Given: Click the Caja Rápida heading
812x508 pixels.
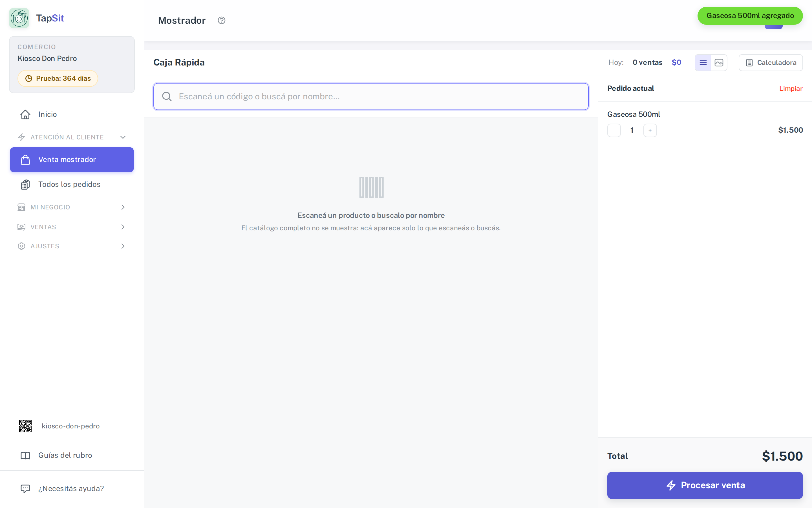Looking at the screenshot, I should [179, 62].
